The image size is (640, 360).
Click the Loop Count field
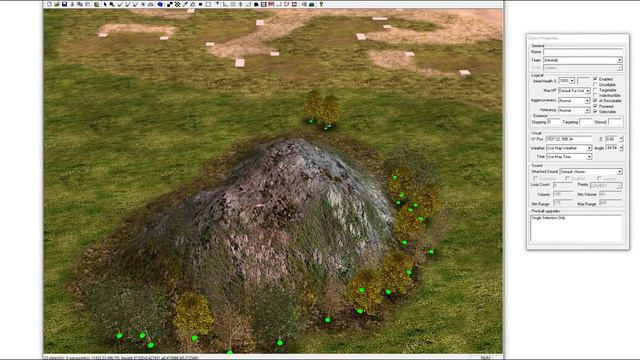tap(563, 185)
